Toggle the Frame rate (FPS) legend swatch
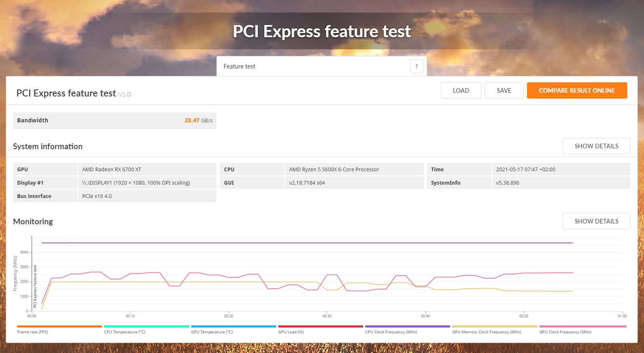Image resolution: width=644 pixels, height=353 pixels. pos(59,329)
